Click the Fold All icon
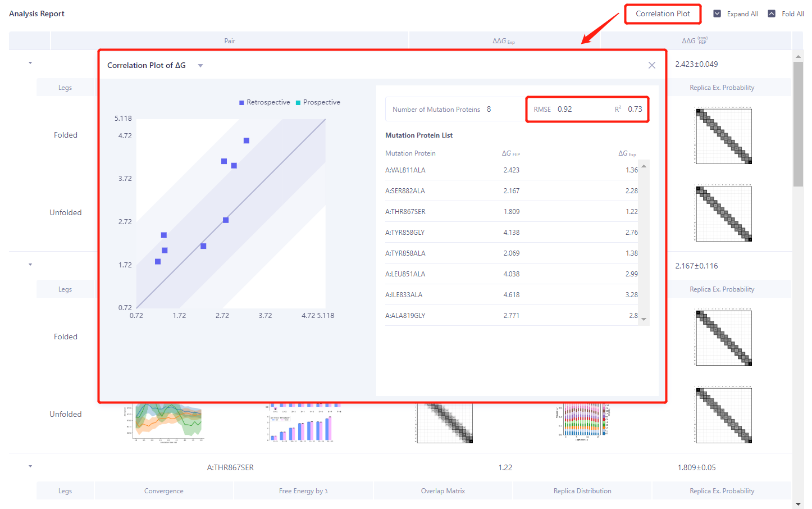The width and height of the screenshot is (812, 509). [x=772, y=13]
